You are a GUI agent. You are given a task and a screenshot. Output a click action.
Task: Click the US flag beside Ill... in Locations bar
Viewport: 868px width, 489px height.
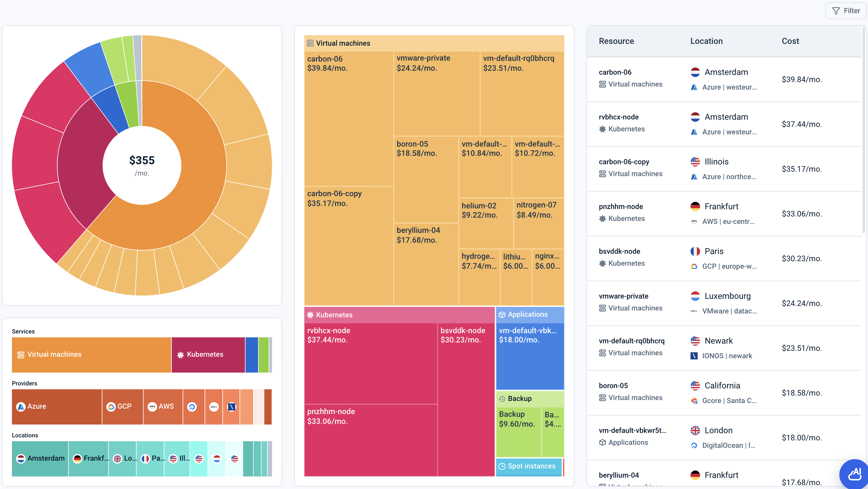point(173,459)
